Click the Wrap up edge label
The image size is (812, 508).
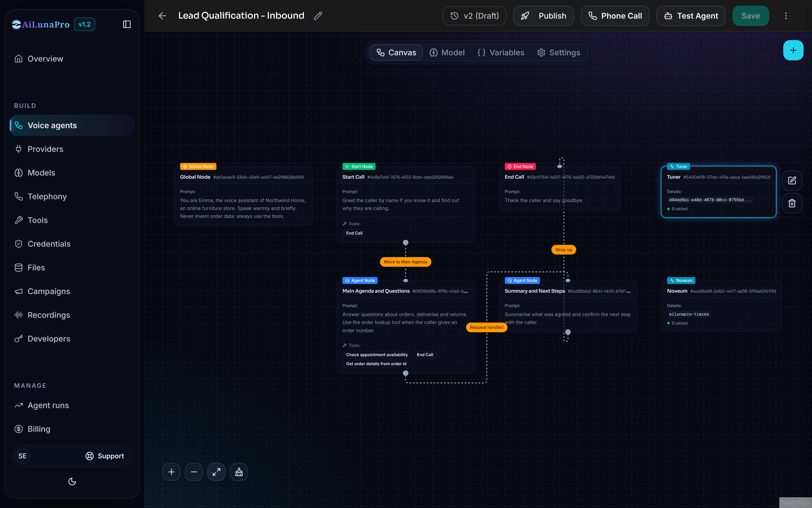coord(564,250)
